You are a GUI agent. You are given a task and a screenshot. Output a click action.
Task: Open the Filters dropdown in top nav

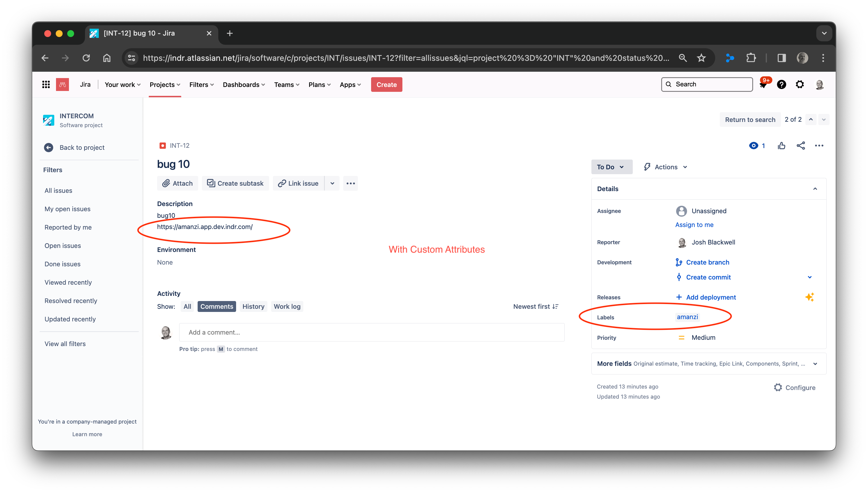pyautogui.click(x=201, y=85)
